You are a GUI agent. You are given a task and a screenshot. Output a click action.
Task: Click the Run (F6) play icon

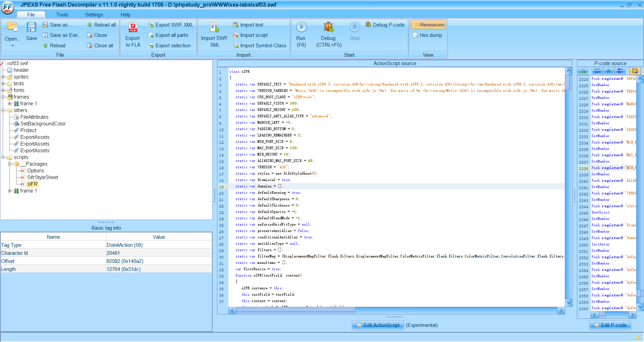301,27
